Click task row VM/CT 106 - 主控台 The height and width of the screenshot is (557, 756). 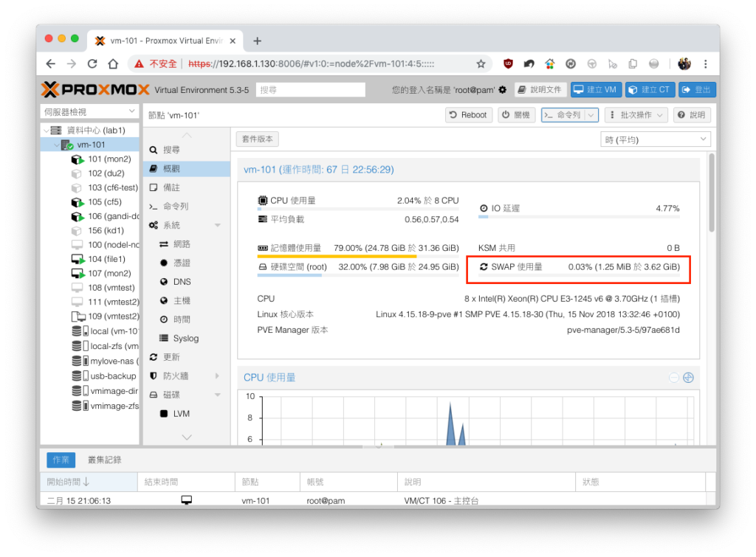(374, 501)
